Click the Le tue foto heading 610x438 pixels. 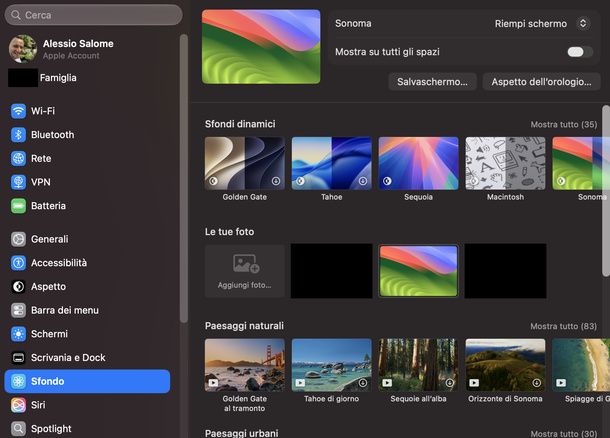[230, 232]
